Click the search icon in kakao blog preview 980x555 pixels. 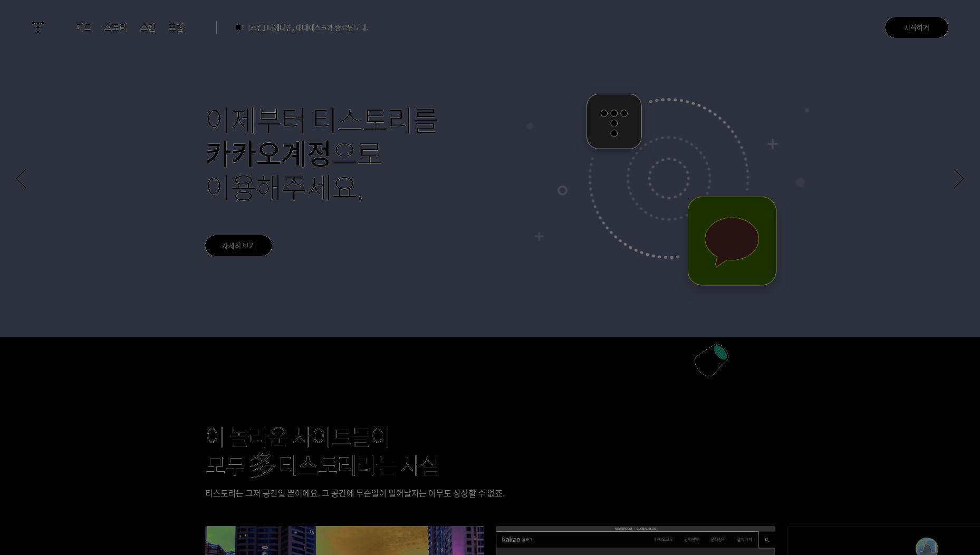pos(767,540)
